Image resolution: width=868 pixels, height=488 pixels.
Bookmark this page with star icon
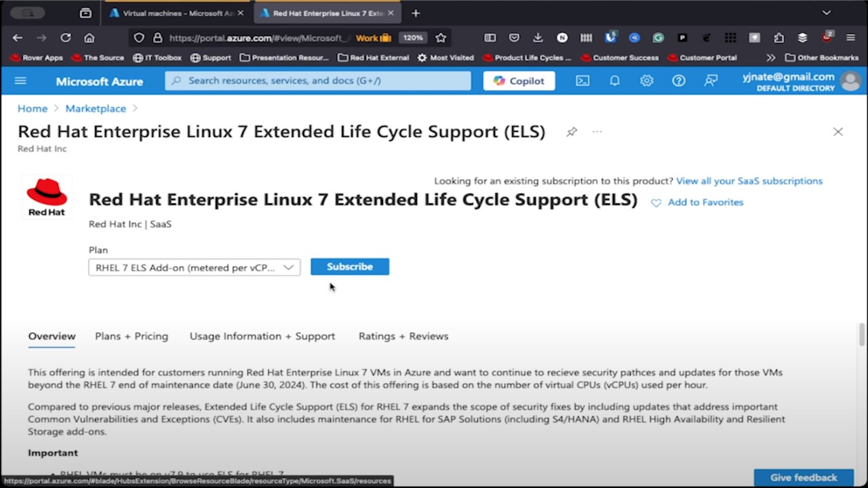point(441,38)
